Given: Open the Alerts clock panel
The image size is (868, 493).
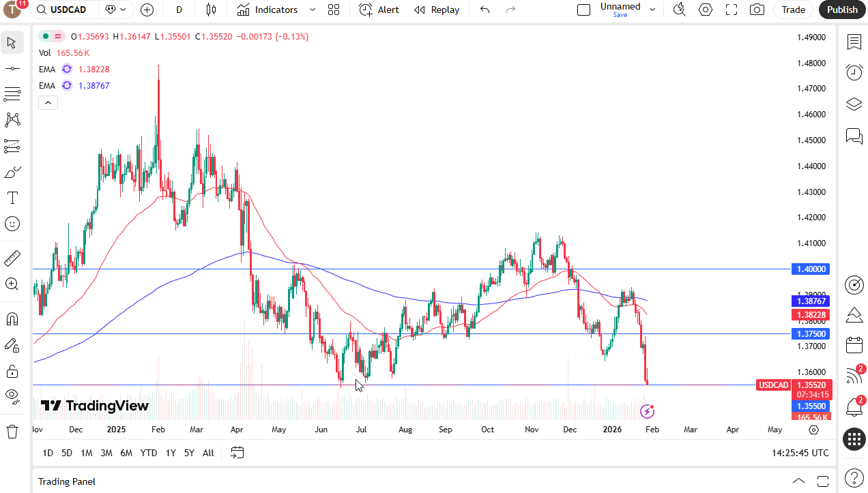Looking at the screenshot, I should tap(854, 72).
